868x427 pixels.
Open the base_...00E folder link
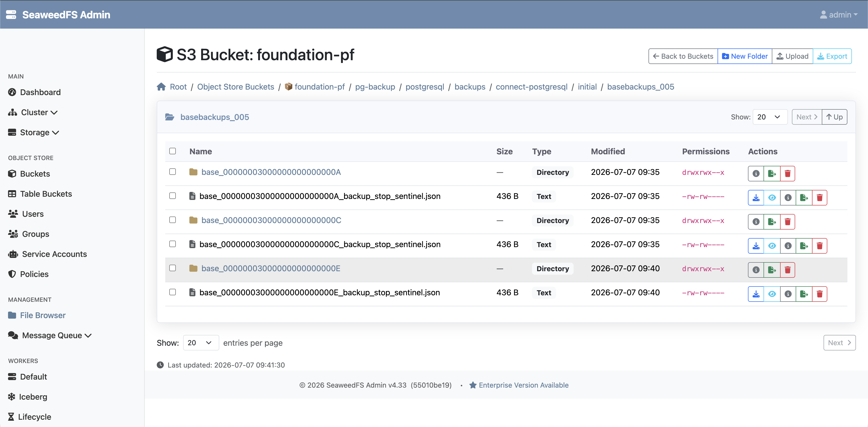tap(270, 268)
